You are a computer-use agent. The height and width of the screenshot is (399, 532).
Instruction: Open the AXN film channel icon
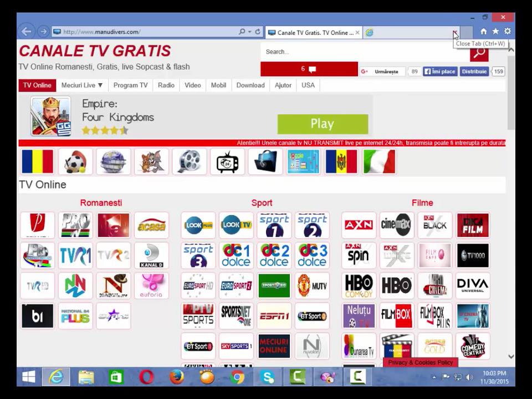click(x=359, y=226)
